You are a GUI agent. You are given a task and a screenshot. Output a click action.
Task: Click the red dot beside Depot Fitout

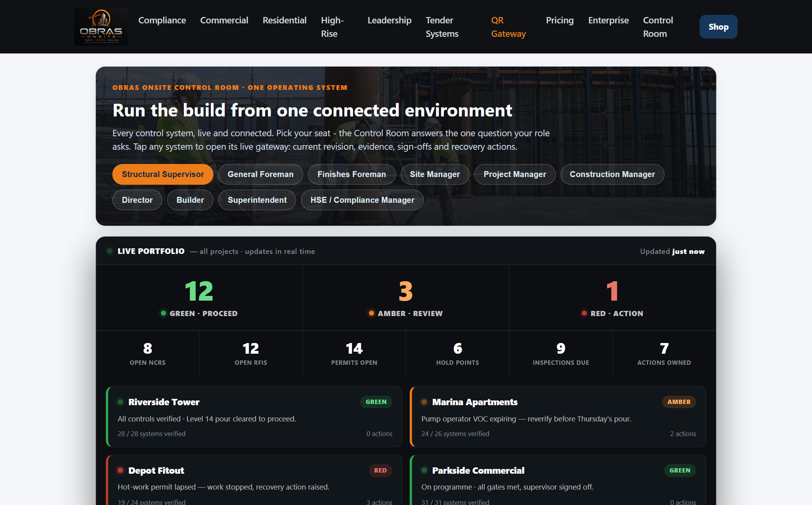pos(120,471)
